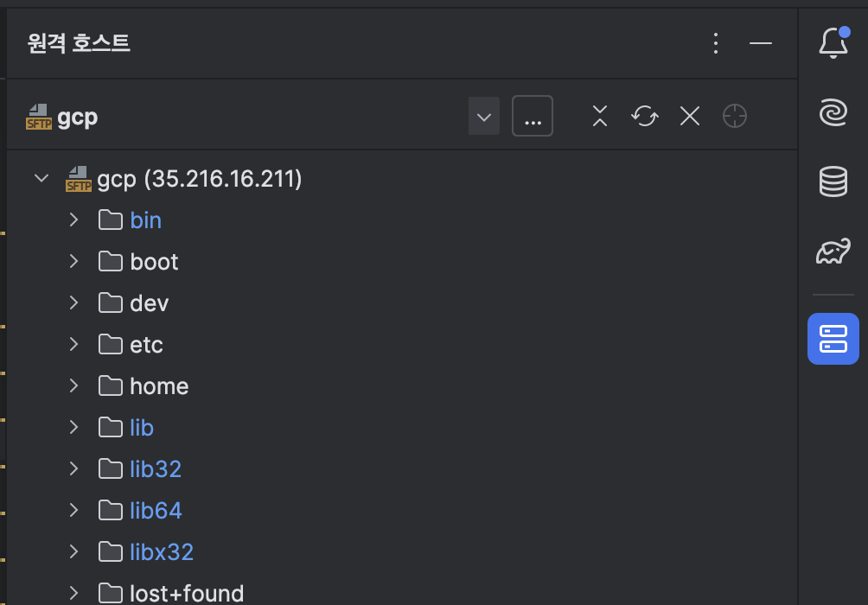The image size is (868, 605).
Task: Toggle the Remote Host tool window
Action: (x=833, y=339)
